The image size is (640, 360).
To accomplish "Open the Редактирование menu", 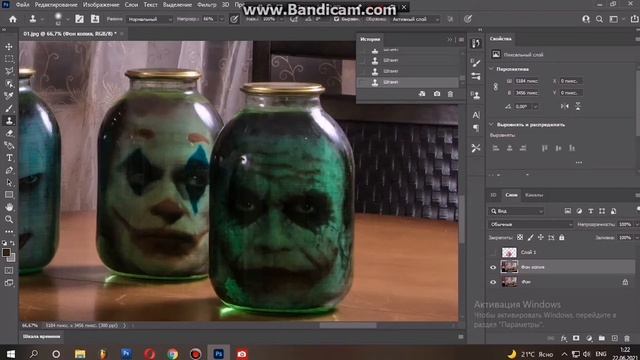I will (56, 5).
